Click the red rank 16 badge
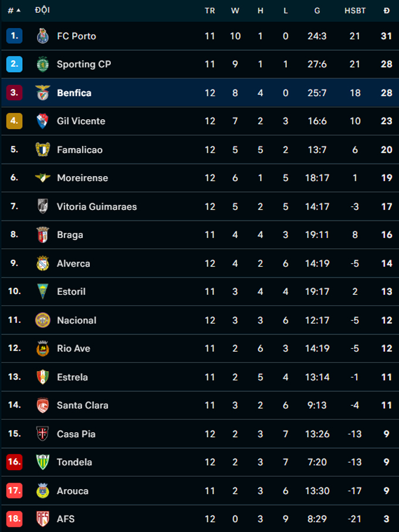 (14, 462)
